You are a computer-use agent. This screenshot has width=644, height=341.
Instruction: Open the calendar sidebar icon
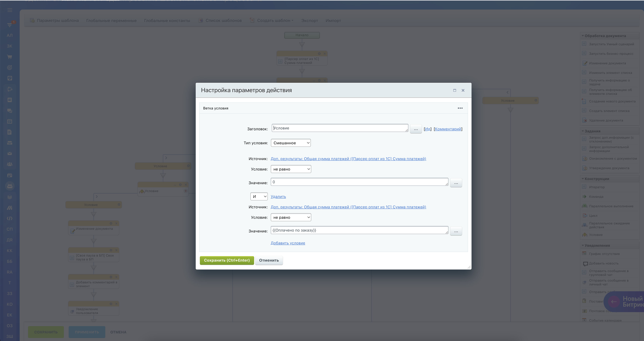(x=10, y=121)
